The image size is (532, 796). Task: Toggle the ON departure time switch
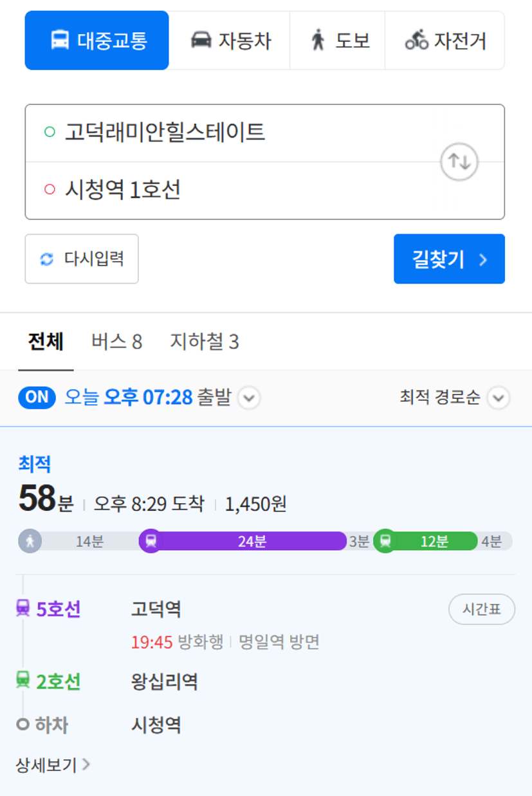[37, 398]
